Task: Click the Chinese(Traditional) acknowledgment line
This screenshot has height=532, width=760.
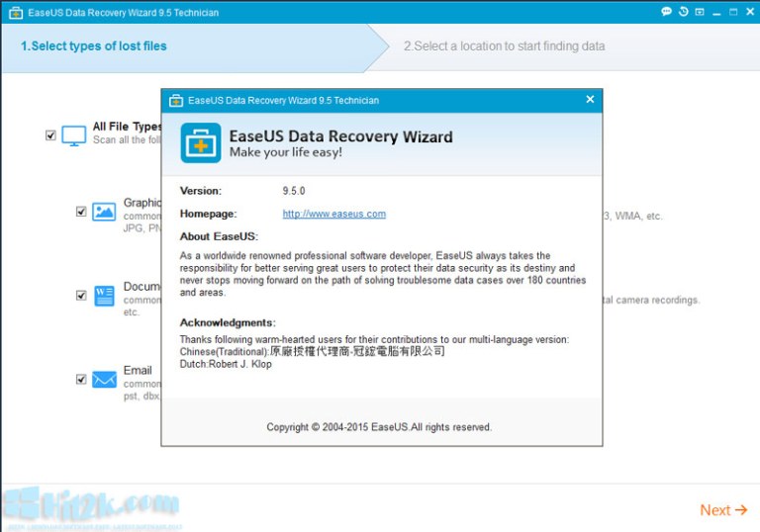Action: tap(312, 351)
